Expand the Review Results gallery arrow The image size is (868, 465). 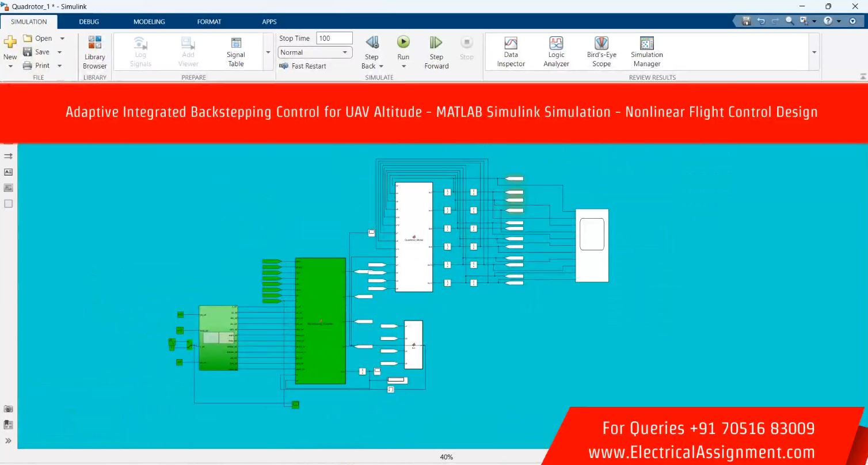814,52
